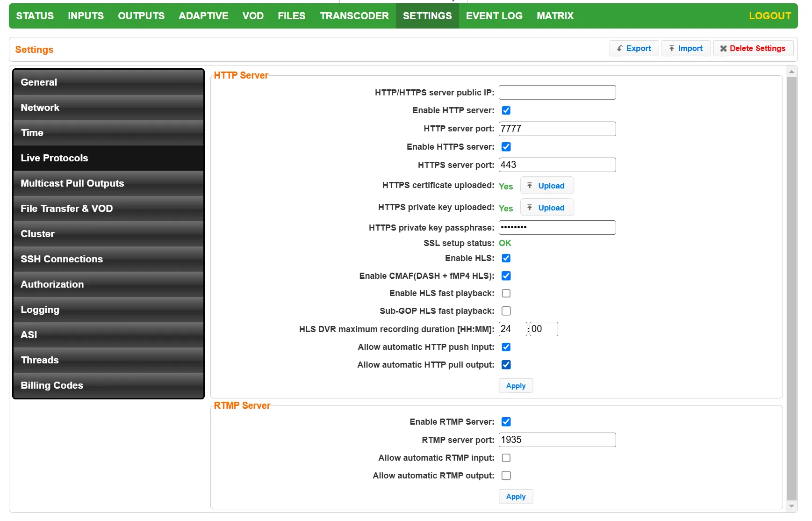
Task: Click the HTTP server port field
Action: point(557,129)
